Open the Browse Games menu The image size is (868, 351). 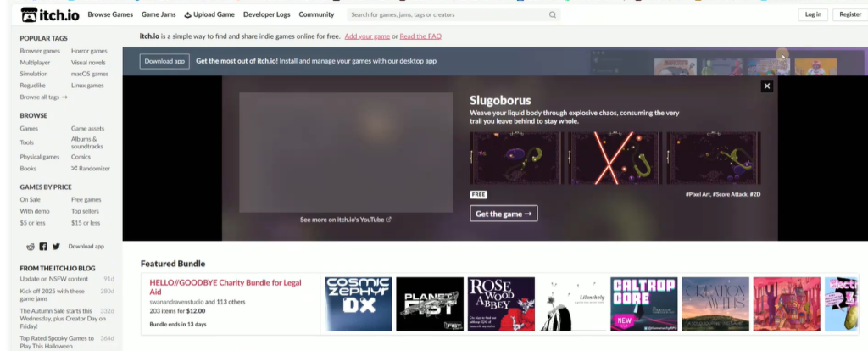pos(110,14)
